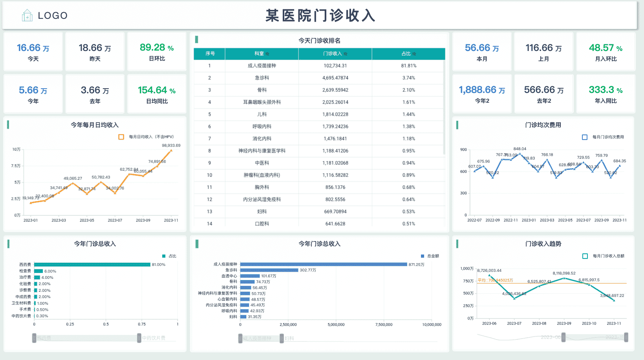Click green marker beside 今年每月日均收入 title
Screen dimensions: 644x360
tap(8, 125)
